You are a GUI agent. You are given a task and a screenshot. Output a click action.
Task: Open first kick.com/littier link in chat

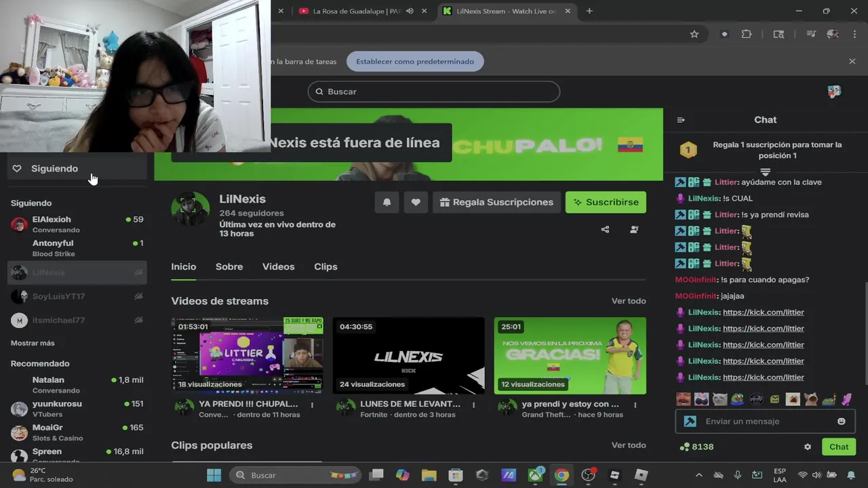click(x=764, y=312)
